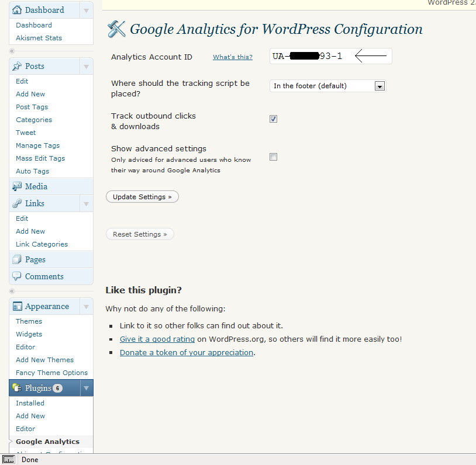Screen dimensions: 476x465
Task: Open Add New Themes
Action: coord(44,360)
